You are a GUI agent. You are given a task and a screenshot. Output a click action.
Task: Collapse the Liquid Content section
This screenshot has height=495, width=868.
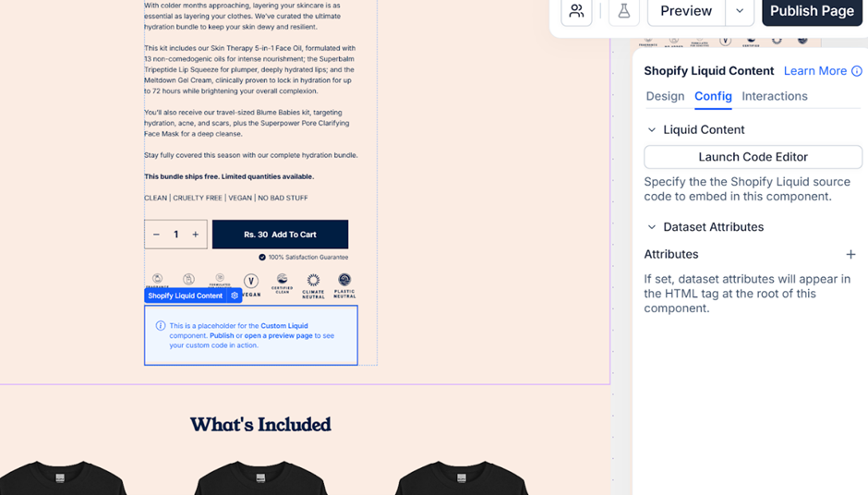coord(652,129)
